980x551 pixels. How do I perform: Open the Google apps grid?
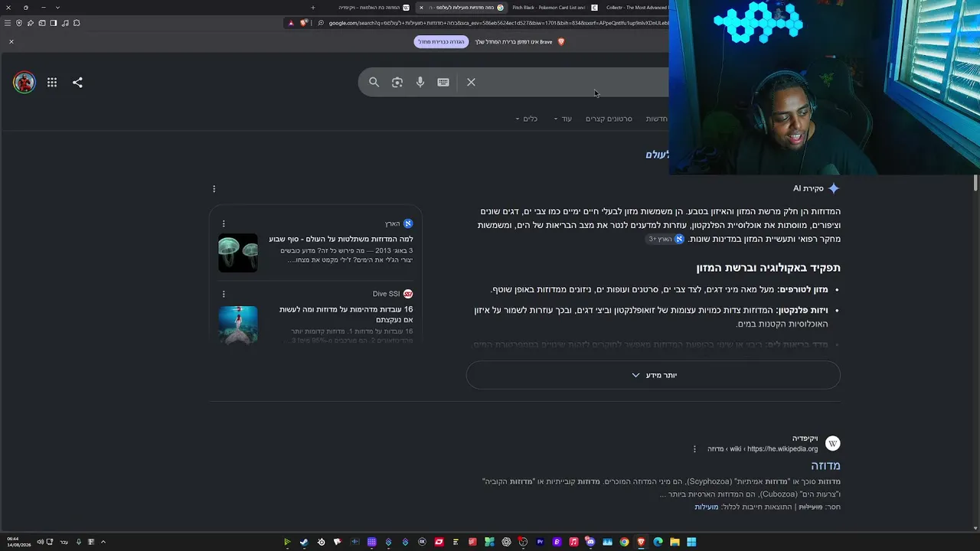click(52, 83)
